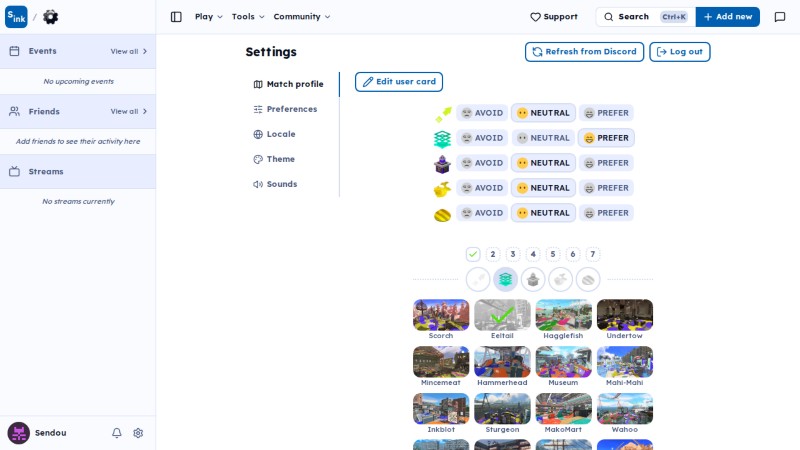Viewport: 800px width, 450px height.
Task: Select the Sturgeon map thumbnail
Action: [x=503, y=409]
